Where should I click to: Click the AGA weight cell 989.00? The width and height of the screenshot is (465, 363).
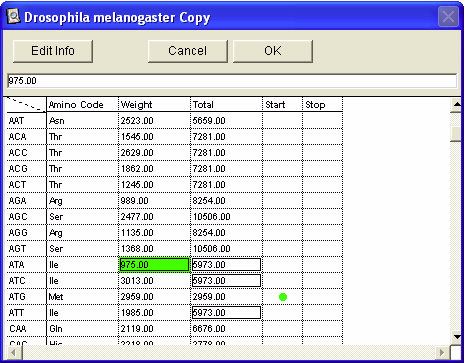pyautogui.click(x=154, y=201)
